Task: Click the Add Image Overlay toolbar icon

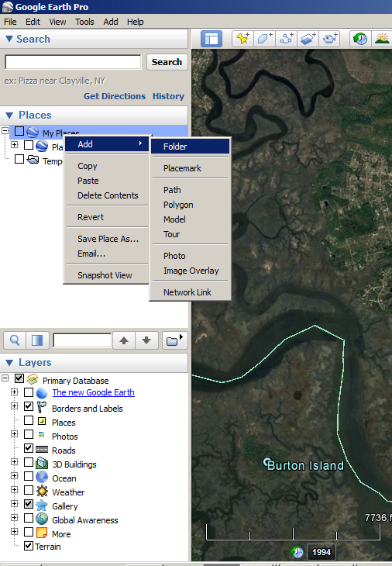Action: pyautogui.click(x=308, y=38)
